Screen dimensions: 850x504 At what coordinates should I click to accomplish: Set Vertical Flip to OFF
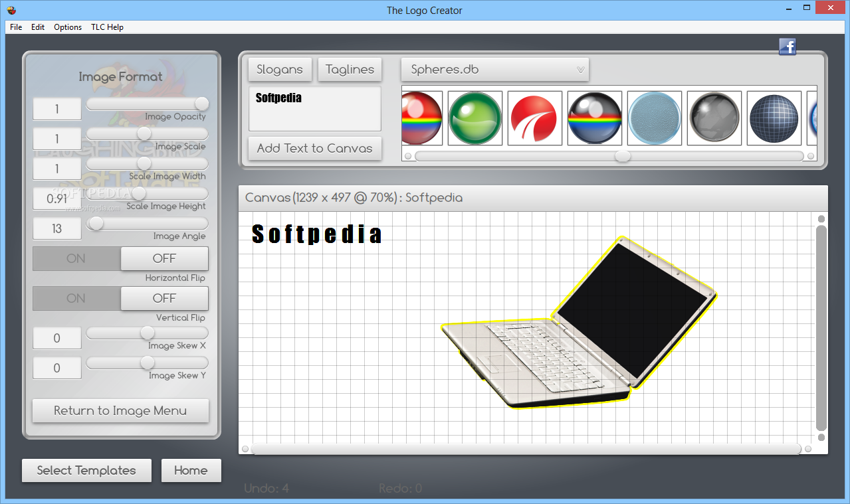coord(164,298)
